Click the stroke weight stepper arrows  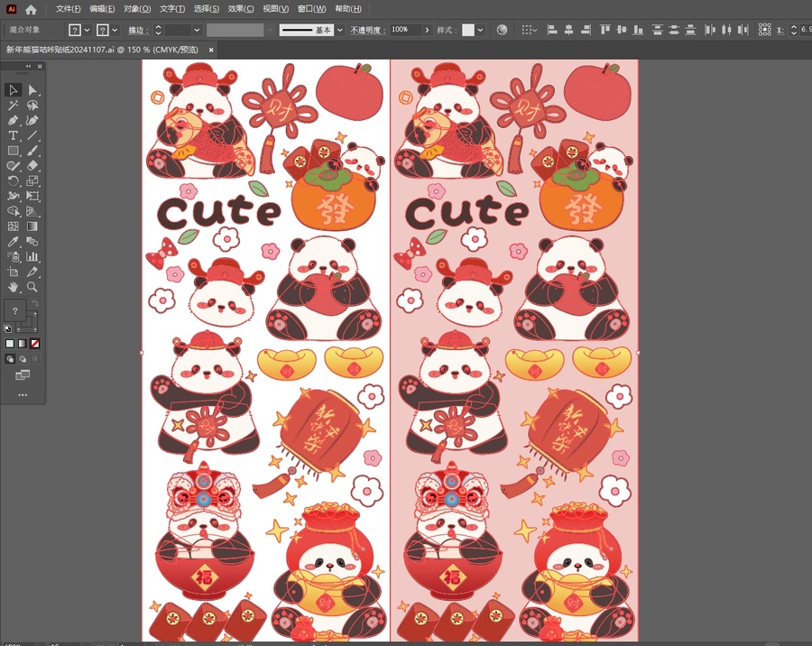(x=159, y=30)
